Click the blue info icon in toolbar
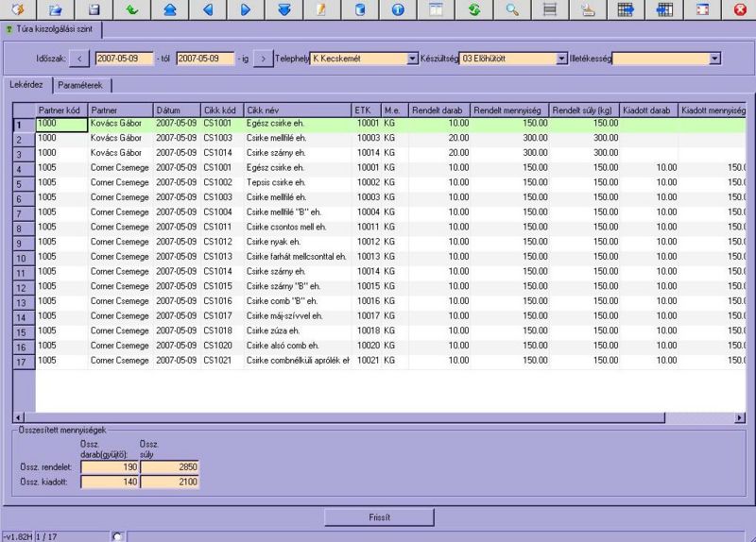Screen dimensions: 756x542 [x=398, y=9]
